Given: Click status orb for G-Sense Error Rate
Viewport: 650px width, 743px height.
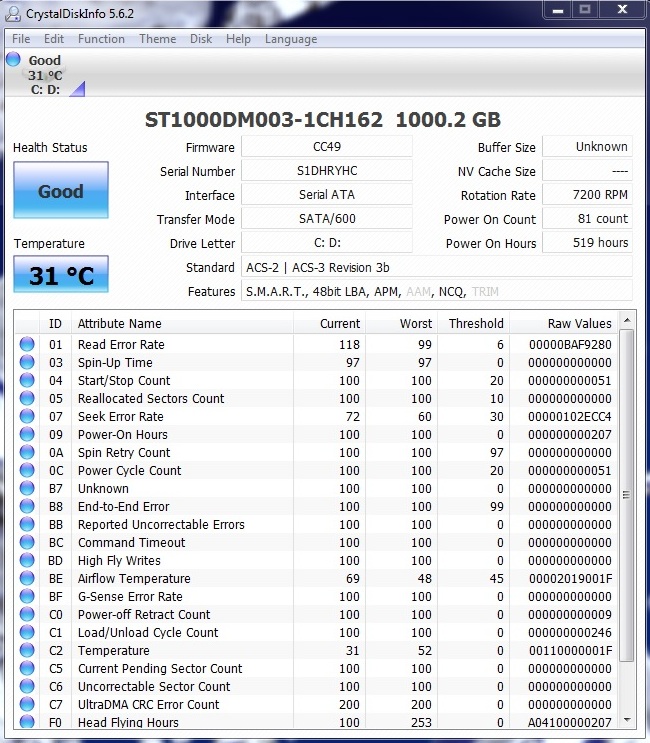Looking at the screenshot, I should (27, 596).
